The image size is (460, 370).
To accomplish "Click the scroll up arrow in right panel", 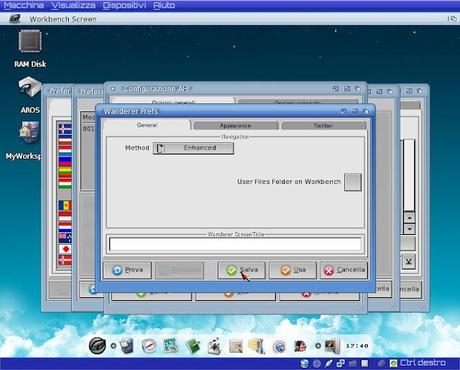I will tap(409, 218).
